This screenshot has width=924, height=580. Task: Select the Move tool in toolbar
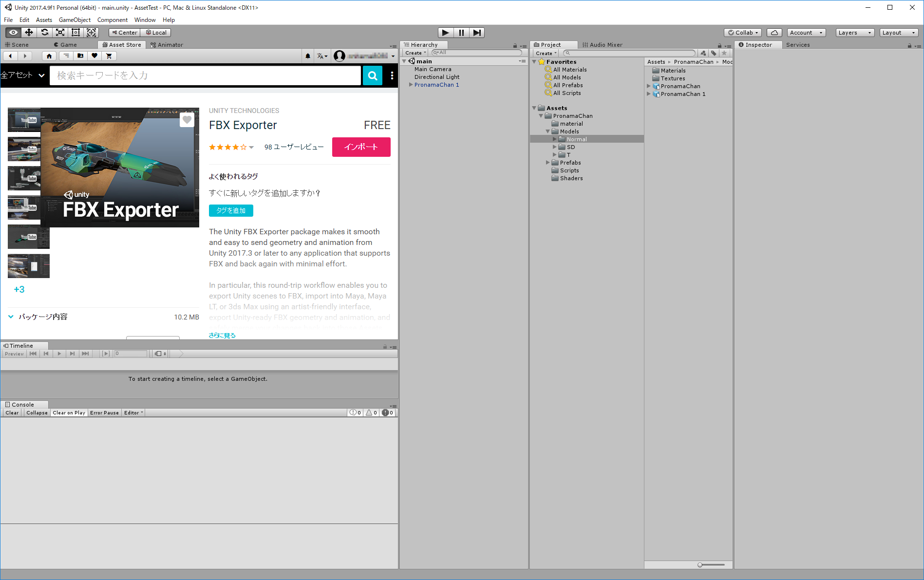[29, 33]
